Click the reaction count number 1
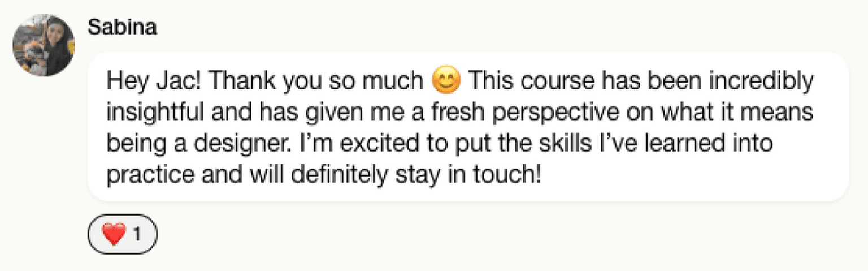The height and width of the screenshot is (271, 868). click(136, 234)
